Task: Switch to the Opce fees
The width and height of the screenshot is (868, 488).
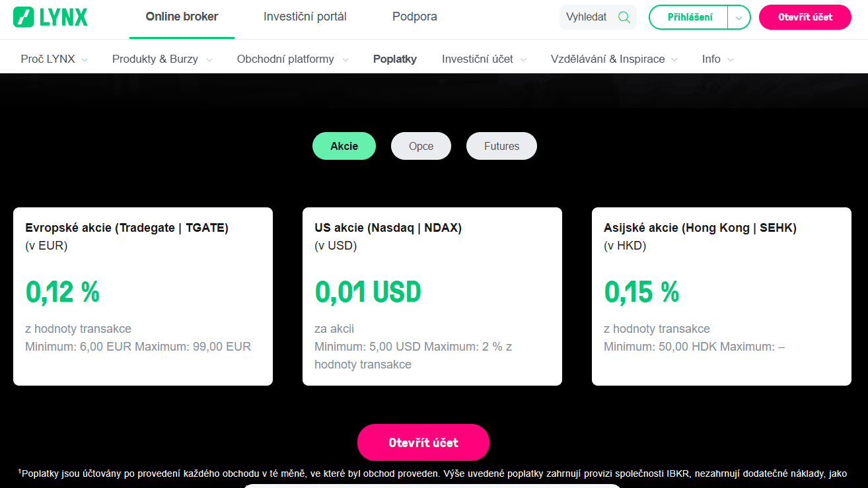Action: [421, 147]
